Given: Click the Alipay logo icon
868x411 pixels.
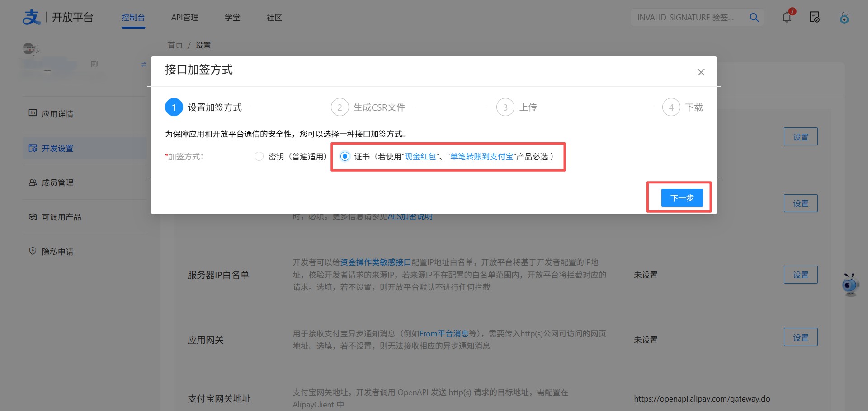Looking at the screenshot, I should pyautogui.click(x=32, y=17).
